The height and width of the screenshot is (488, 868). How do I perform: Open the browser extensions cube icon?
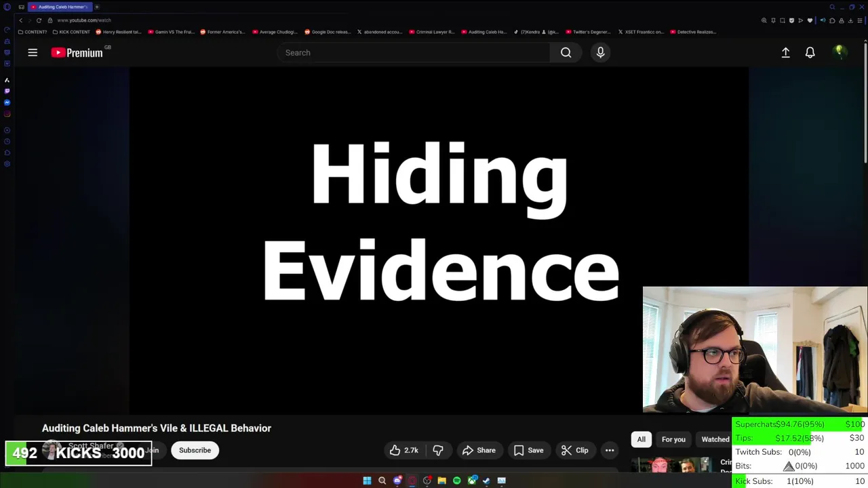point(832,20)
